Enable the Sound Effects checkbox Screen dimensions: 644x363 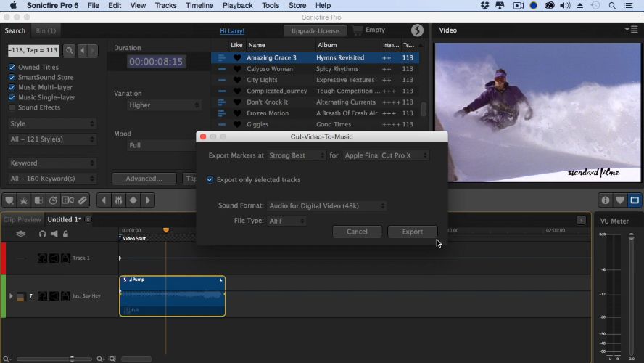coord(12,107)
